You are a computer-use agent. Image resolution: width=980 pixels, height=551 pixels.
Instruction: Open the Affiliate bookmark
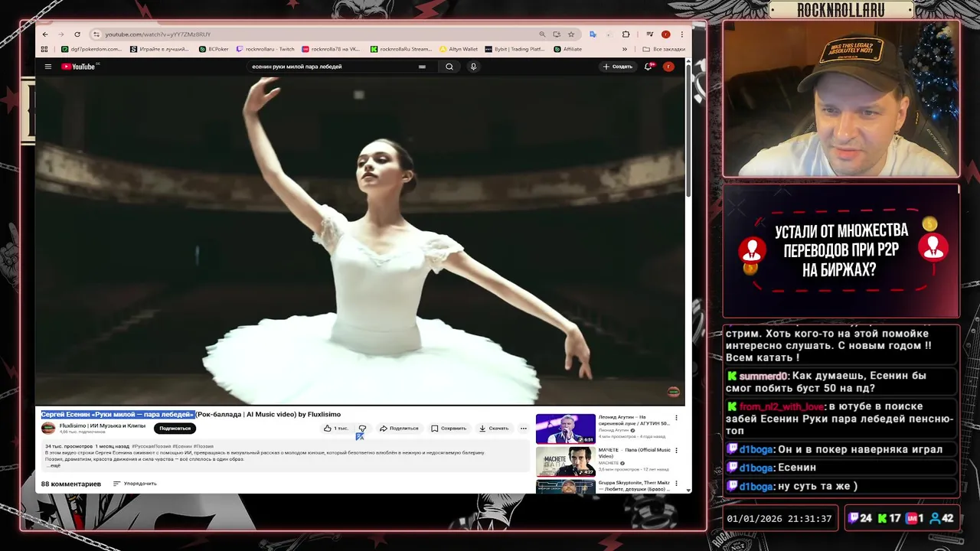coord(567,49)
